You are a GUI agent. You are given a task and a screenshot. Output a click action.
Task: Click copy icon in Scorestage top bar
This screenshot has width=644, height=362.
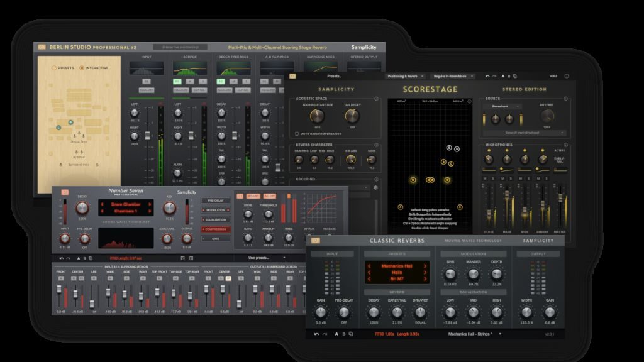click(x=515, y=76)
